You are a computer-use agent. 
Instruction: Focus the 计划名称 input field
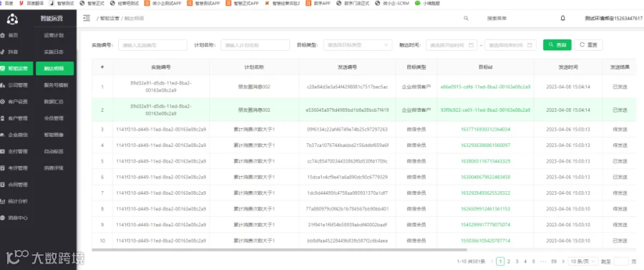(255, 45)
